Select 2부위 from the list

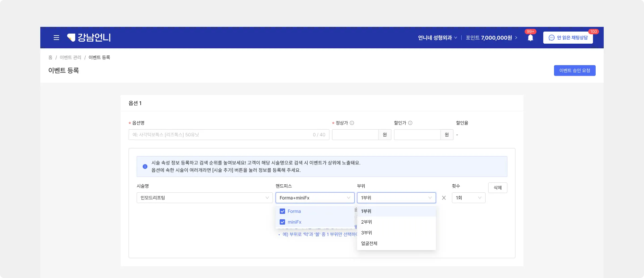click(x=367, y=222)
